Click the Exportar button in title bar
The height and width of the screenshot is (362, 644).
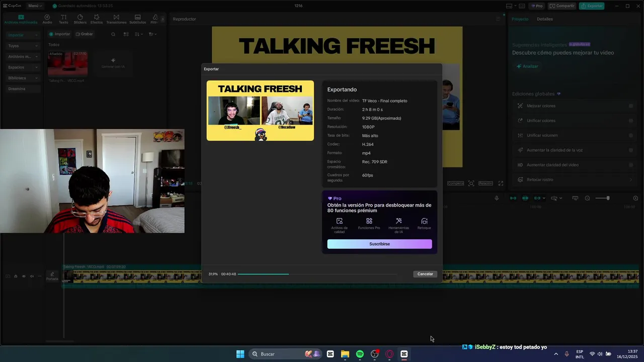click(592, 6)
